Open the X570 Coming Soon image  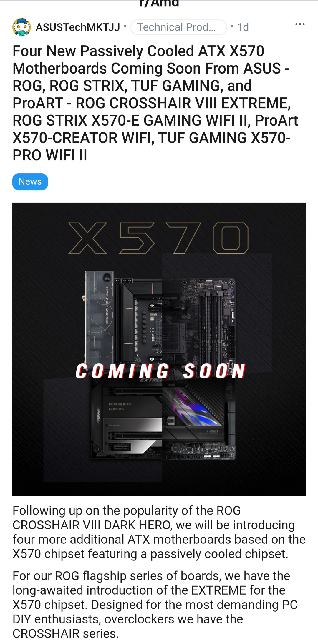click(159, 349)
